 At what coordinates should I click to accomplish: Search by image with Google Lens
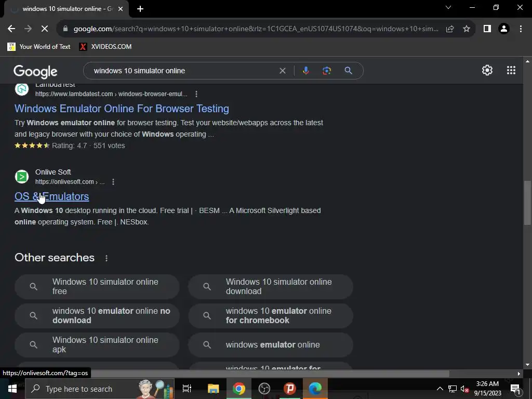click(326, 71)
